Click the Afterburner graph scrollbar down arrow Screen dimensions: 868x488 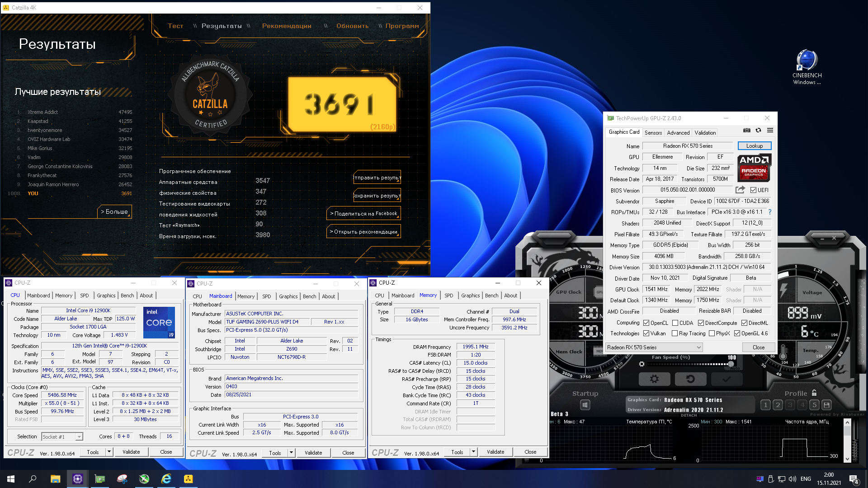tap(847, 459)
